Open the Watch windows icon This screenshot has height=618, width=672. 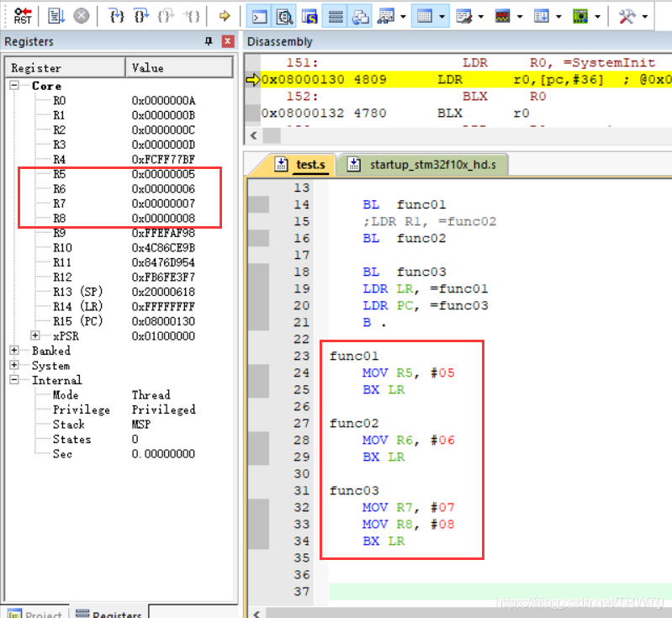tap(386, 16)
